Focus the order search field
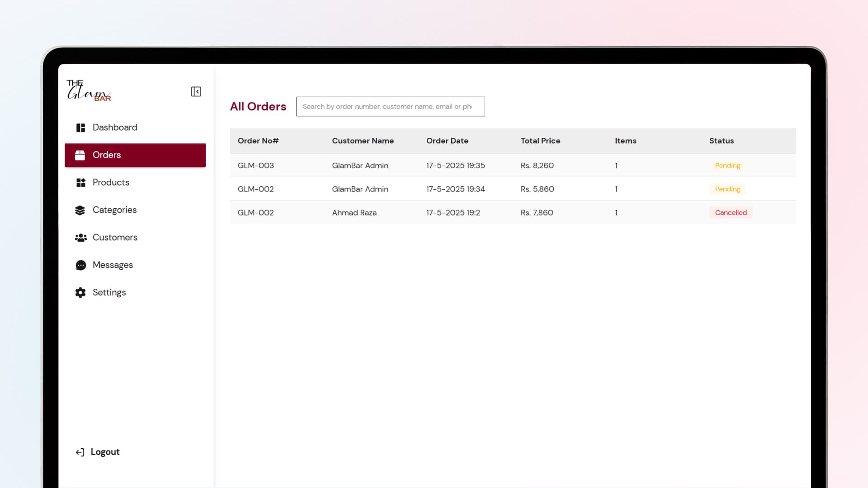 coord(390,107)
